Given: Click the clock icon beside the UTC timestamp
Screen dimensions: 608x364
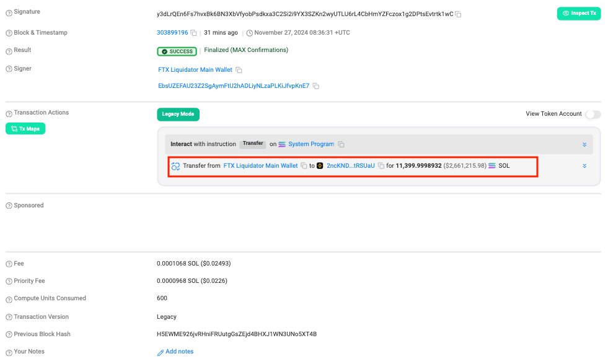Looking at the screenshot, I should pos(250,32).
